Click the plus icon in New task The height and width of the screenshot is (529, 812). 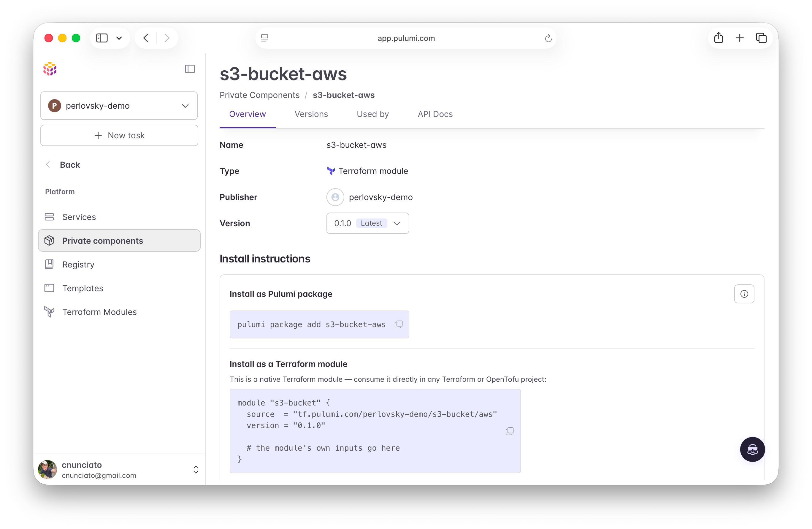click(x=98, y=135)
